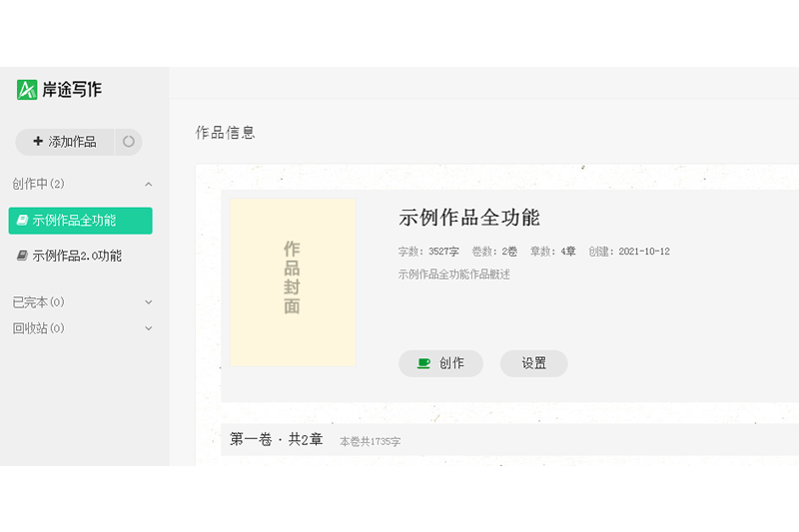Image resolution: width=799 pixels, height=532 pixels.
Task: Click the 作品信息 heading
Action: (x=226, y=133)
